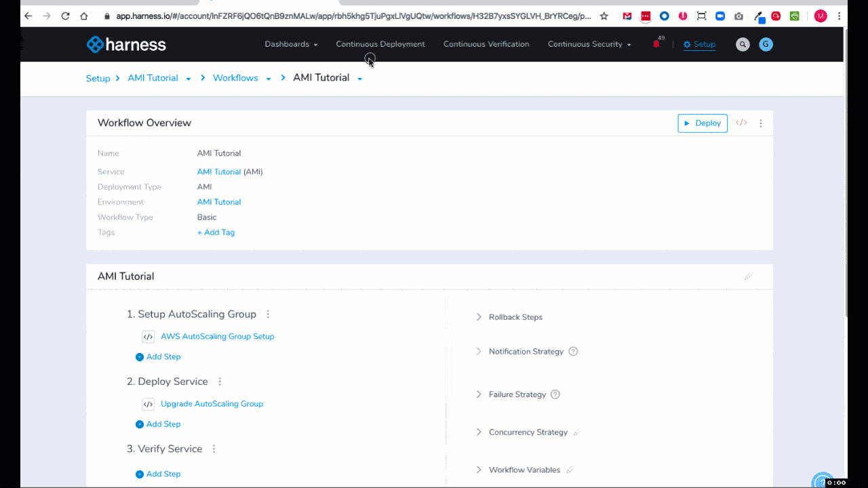Screen dimensions: 868x488
Task: Edit AMI Tutorial section pencil icon
Action: (x=748, y=277)
